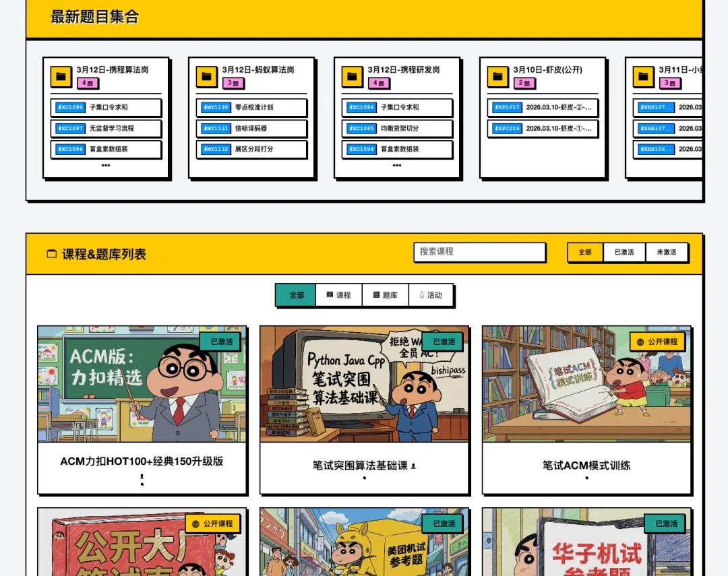
Task: Switch to the 全部 category tab
Action: tap(295, 294)
